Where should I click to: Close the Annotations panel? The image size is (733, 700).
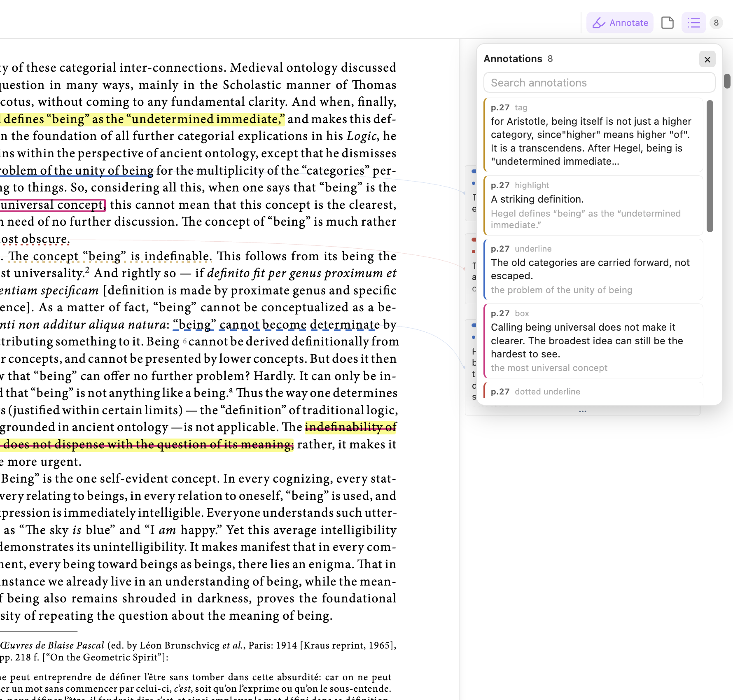point(707,59)
